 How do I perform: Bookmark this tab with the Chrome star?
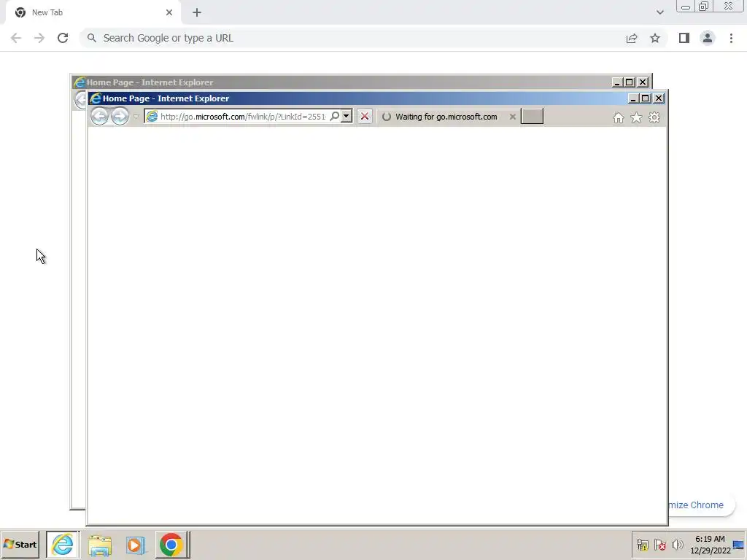655,38
